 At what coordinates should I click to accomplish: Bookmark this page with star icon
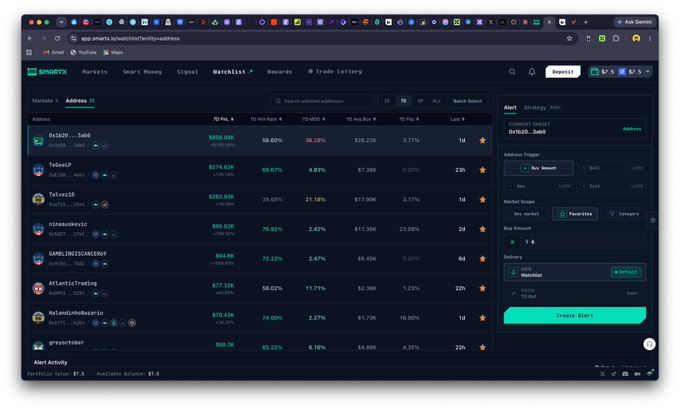(569, 39)
